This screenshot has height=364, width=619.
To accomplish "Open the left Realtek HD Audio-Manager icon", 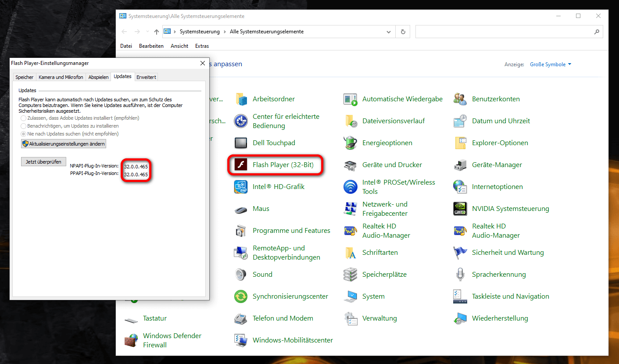I will 351,231.
